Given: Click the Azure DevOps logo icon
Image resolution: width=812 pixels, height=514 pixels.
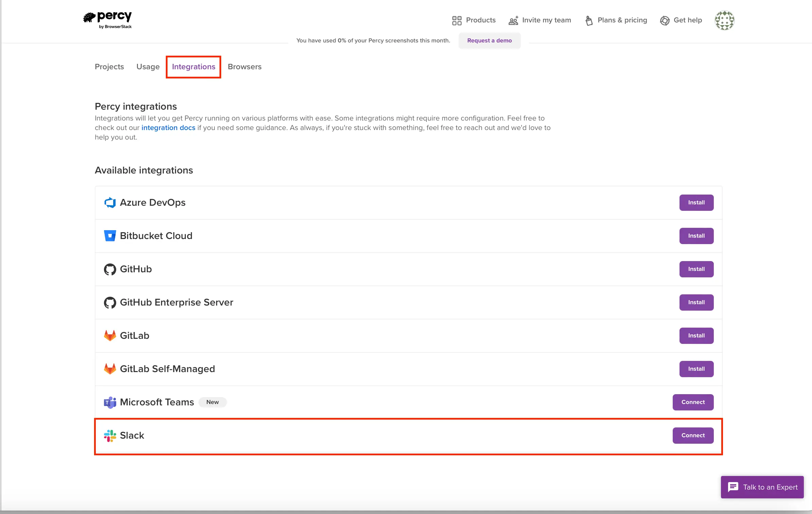Looking at the screenshot, I should (110, 203).
